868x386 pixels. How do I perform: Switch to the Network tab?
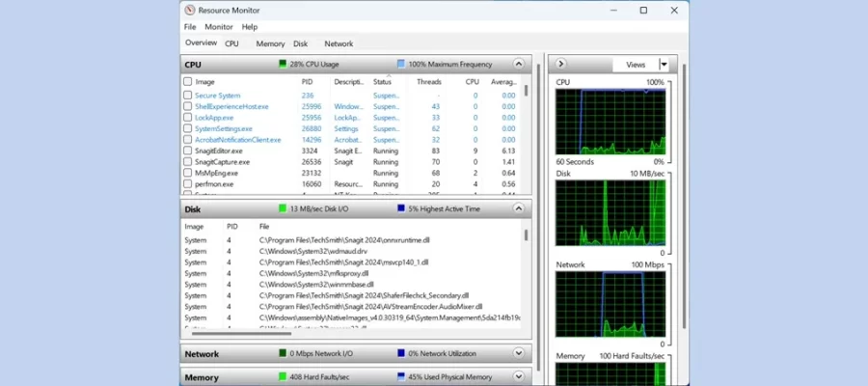click(339, 43)
